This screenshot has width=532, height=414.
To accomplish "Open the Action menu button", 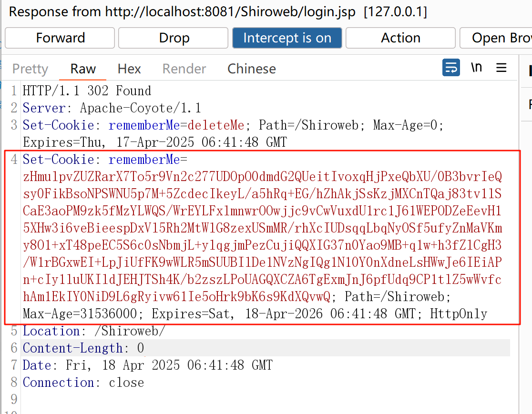I will pos(401,38).
